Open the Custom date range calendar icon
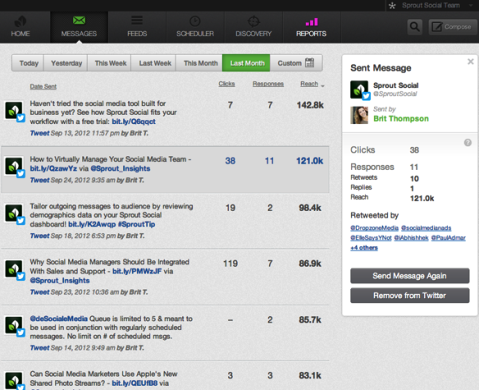479x390 pixels. click(310, 63)
